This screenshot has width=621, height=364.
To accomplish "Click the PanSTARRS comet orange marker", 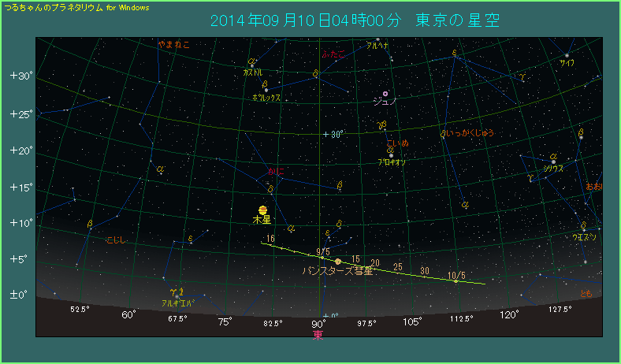I will [x=338, y=262].
